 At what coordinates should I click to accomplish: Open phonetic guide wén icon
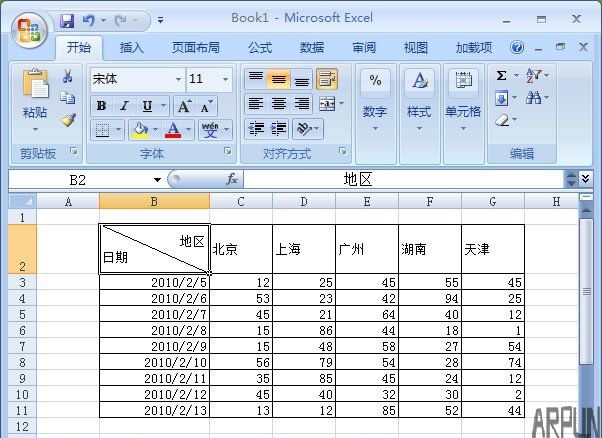[210, 130]
